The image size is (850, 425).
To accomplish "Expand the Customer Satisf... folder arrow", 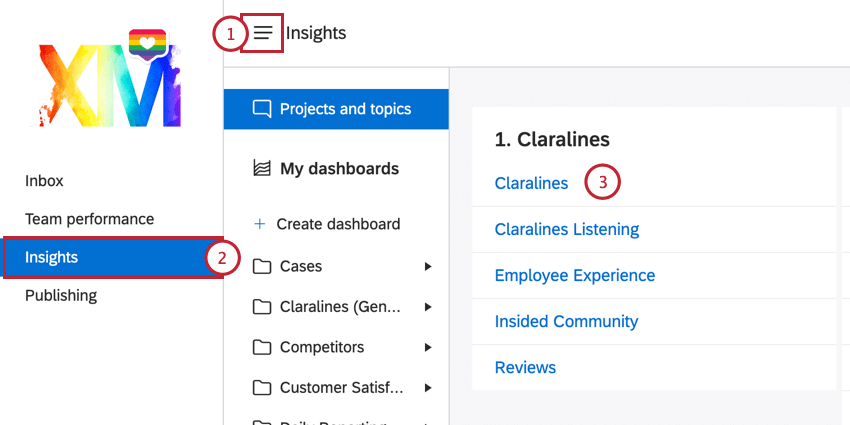I will 428,387.
